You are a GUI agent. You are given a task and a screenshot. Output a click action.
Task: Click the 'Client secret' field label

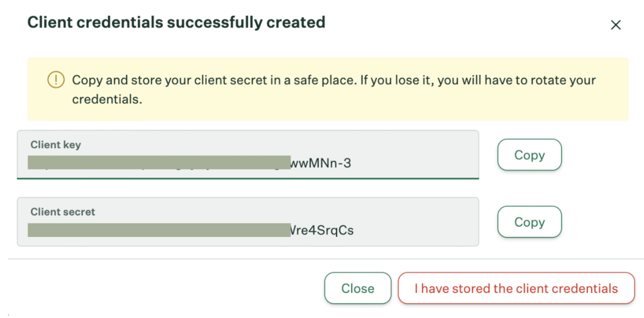[x=63, y=212]
